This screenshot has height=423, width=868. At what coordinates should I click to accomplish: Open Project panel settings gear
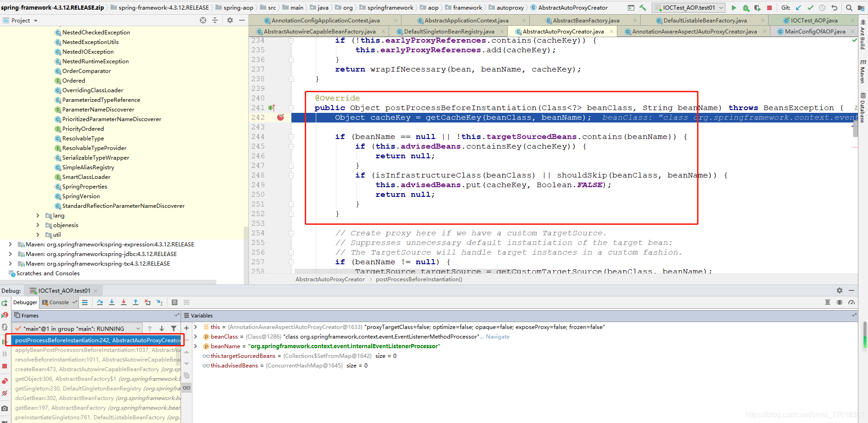(x=230, y=20)
